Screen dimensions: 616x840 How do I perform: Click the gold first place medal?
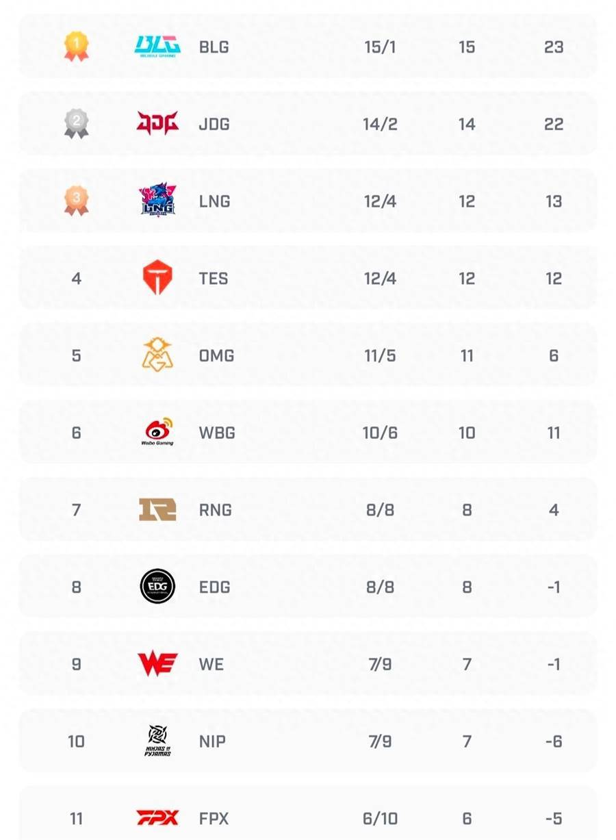click(77, 47)
